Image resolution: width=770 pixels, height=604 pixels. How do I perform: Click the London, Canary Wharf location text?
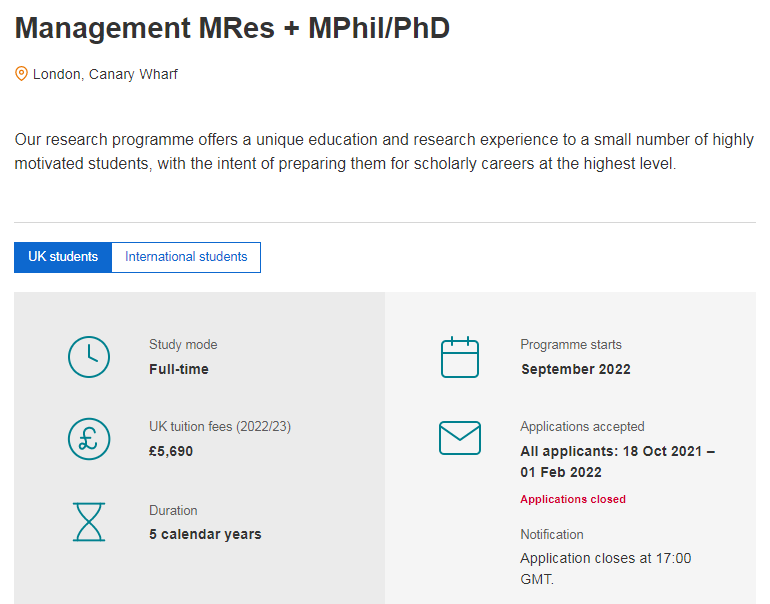click(x=105, y=74)
